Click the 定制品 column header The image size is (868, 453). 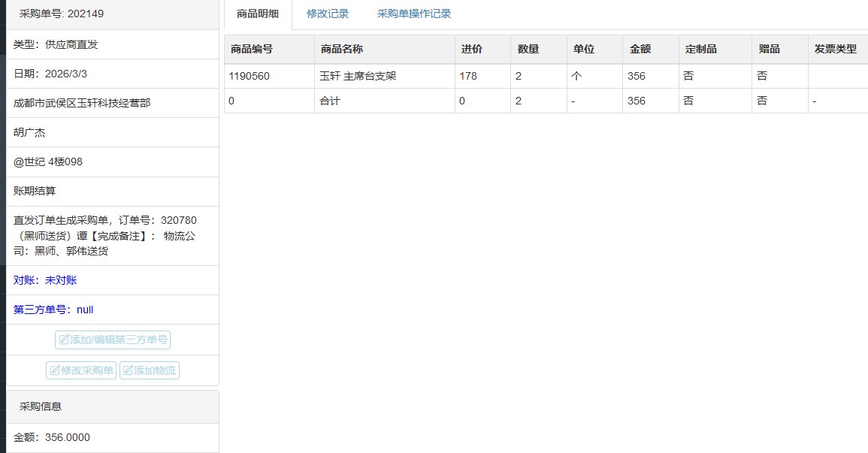[701, 50]
